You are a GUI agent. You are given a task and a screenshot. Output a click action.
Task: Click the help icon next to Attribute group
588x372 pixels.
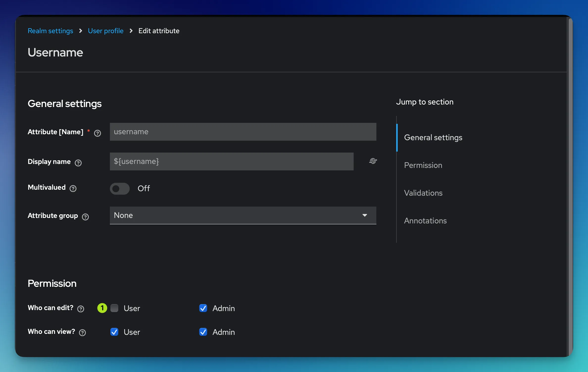[x=86, y=216]
